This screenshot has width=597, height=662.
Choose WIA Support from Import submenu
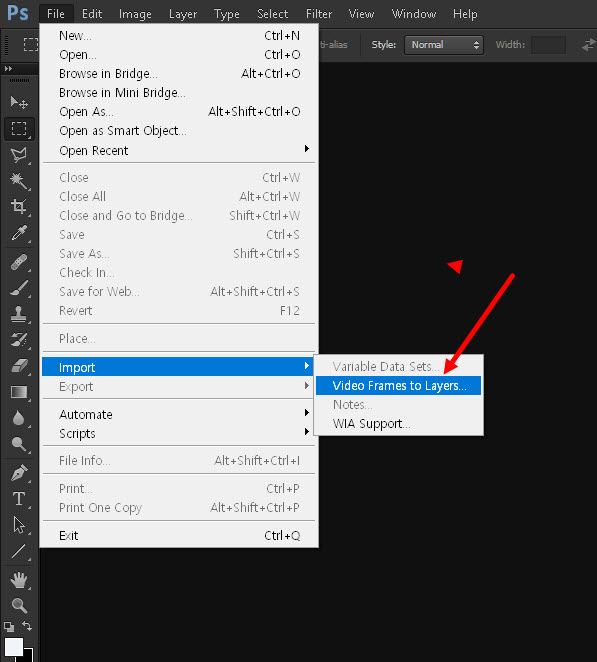tap(398, 423)
